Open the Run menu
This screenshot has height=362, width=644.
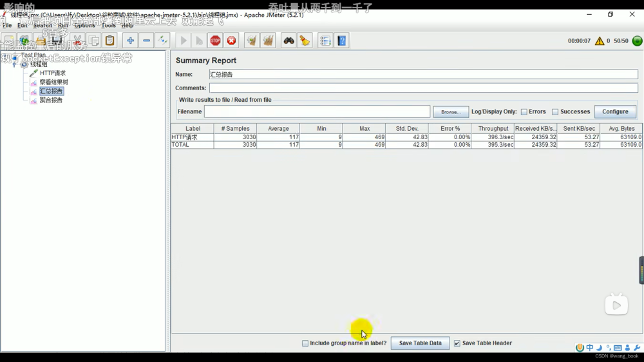pyautogui.click(x=63, y=26)
